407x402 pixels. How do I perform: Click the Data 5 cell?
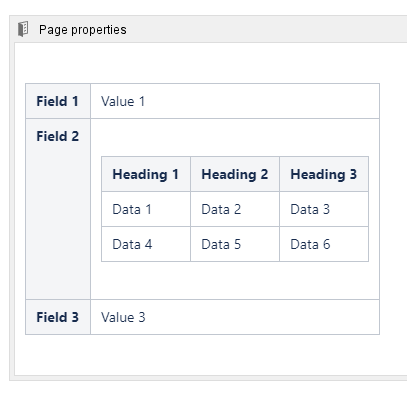pyautogui.click(x=235, y=244)
